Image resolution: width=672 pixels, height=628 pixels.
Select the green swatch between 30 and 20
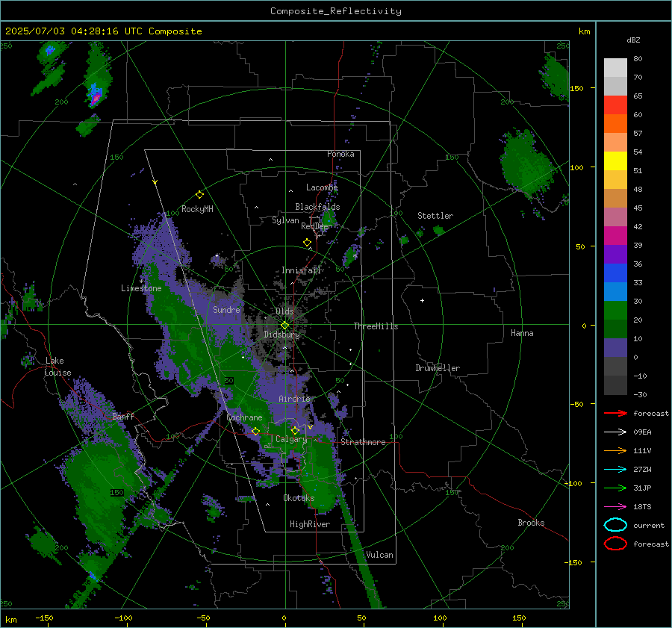pos(615,311)
